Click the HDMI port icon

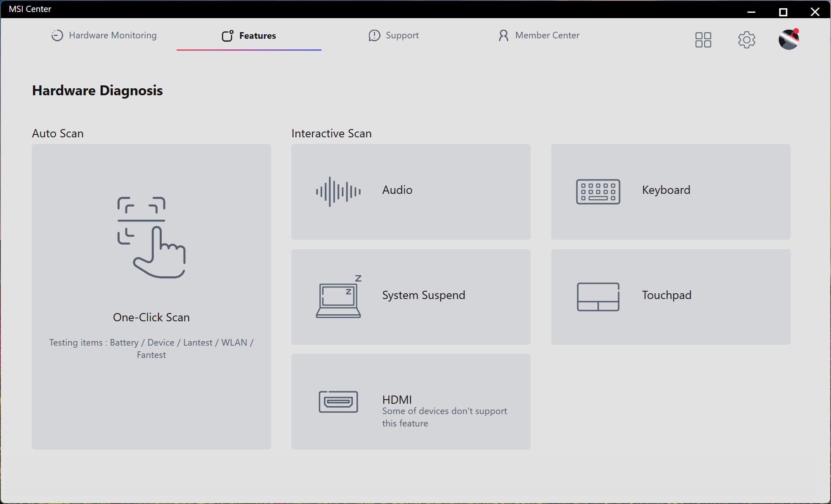(x=338, y=401)
